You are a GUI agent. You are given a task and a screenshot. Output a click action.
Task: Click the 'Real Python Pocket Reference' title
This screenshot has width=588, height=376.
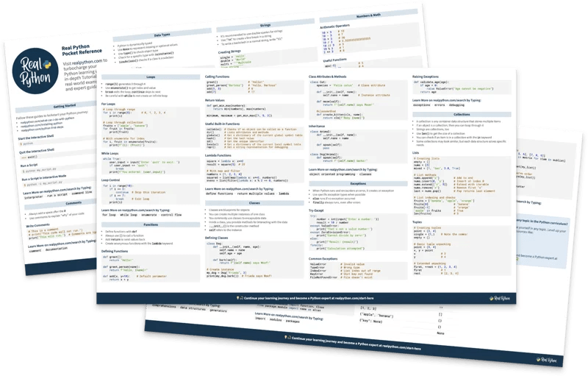tap(82, 50)
